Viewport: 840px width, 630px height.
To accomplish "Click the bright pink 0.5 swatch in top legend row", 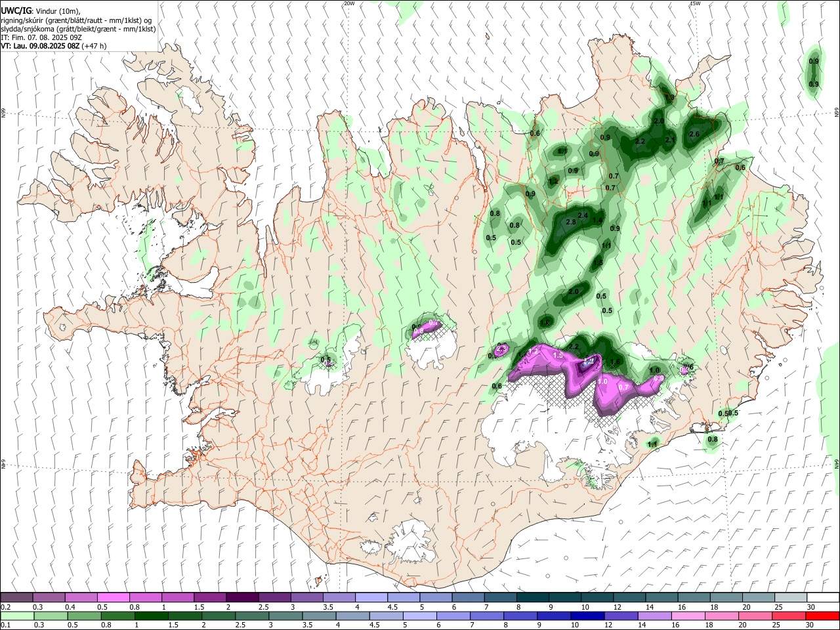I will coord(113,597).
